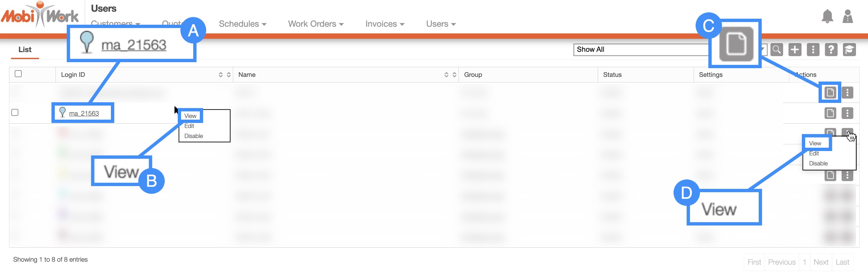Click the Show All filter field

point(640,49)
